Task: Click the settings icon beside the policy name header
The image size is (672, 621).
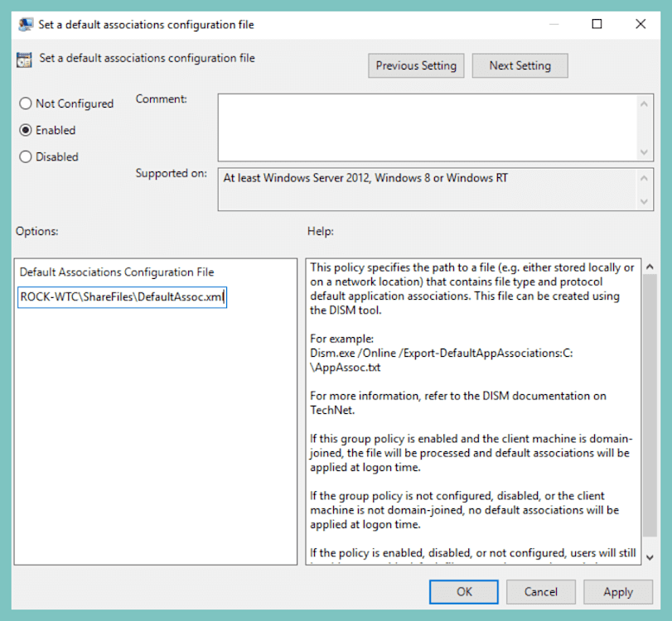Action: [x=24, y=59]
